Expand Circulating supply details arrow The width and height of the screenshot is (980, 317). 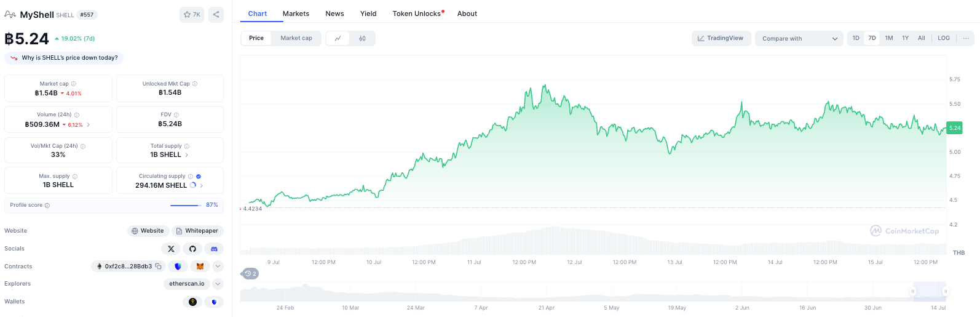pyautogui.click(x=202, y=185)
